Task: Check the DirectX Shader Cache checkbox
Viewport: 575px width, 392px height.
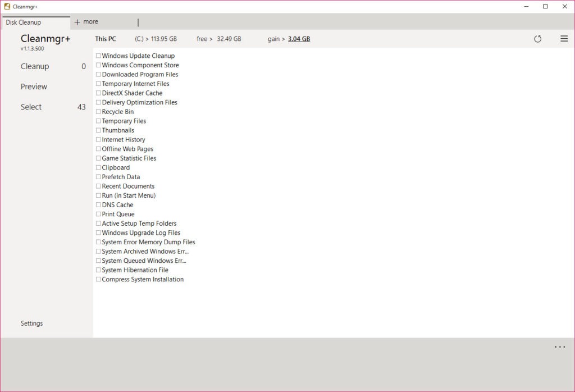Action: [98, 93]
